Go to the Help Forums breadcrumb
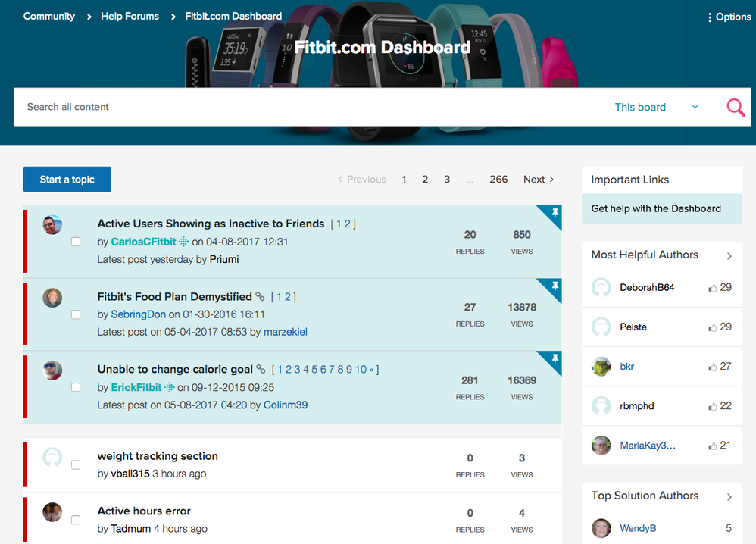 coord(130,17)
